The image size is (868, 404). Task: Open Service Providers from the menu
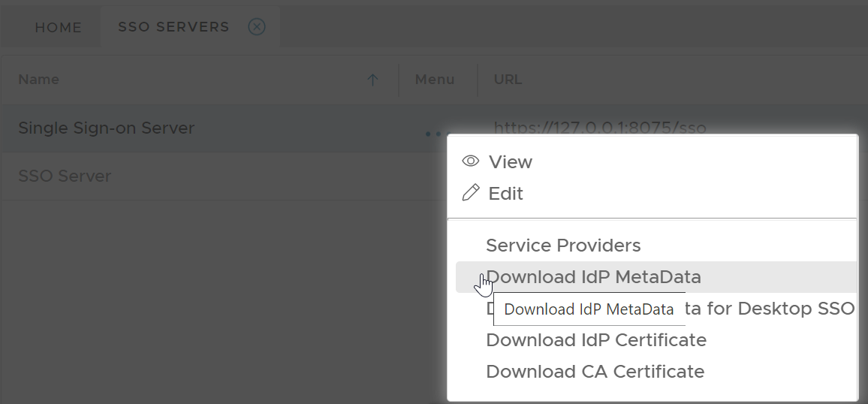(563, 246)
